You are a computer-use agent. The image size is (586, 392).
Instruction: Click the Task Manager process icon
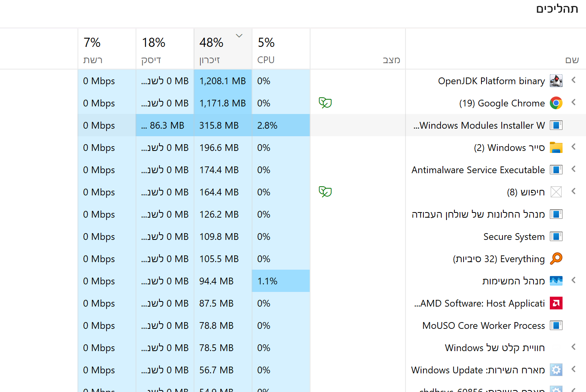(x=556, y=281)
